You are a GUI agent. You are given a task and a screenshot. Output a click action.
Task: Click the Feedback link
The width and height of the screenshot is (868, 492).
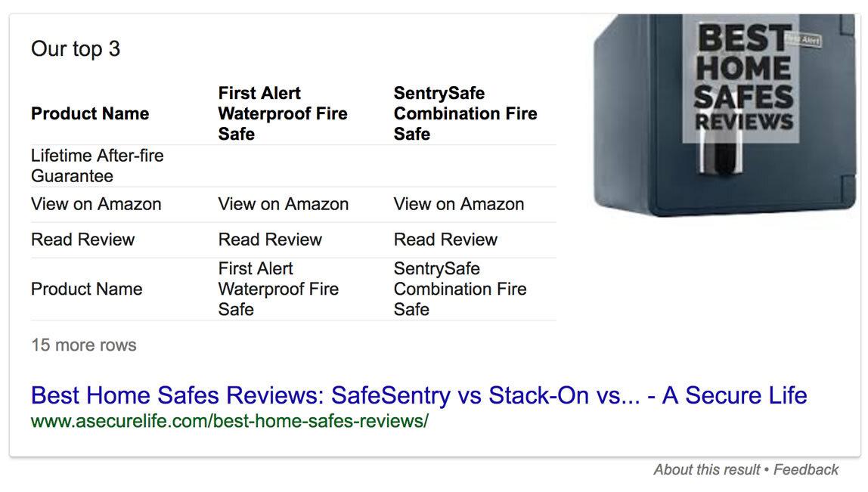tap(805, 470)
